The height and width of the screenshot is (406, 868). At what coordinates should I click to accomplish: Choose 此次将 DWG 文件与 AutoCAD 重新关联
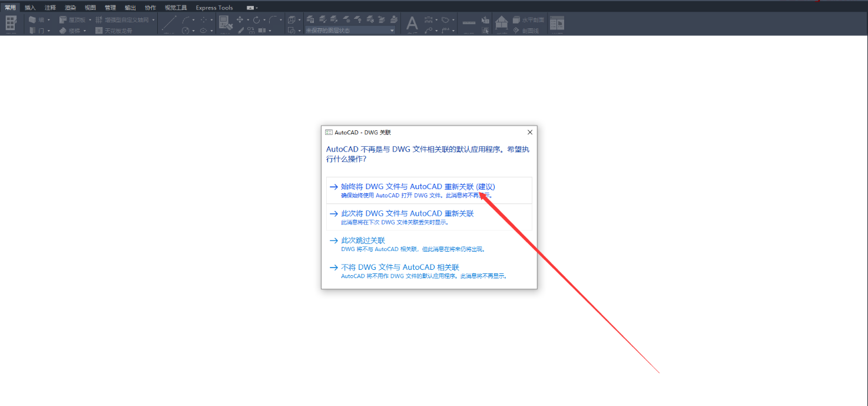(429, 217)
